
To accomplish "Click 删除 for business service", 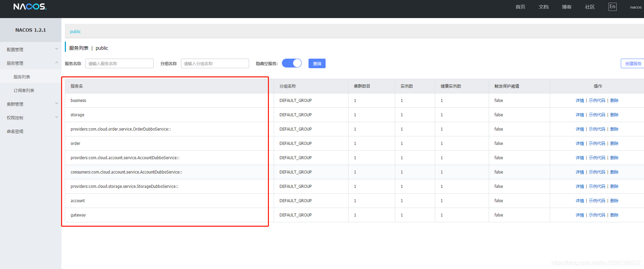I will [x=614, y=101].
